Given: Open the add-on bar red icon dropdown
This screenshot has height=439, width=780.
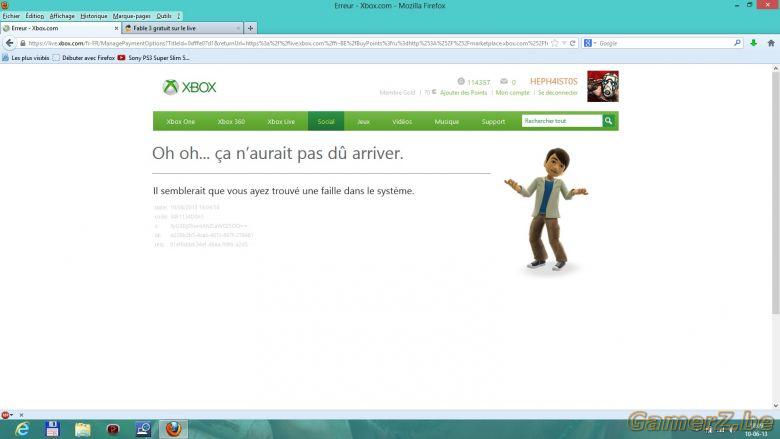Looking at the screenshot, I should (7, 415).
